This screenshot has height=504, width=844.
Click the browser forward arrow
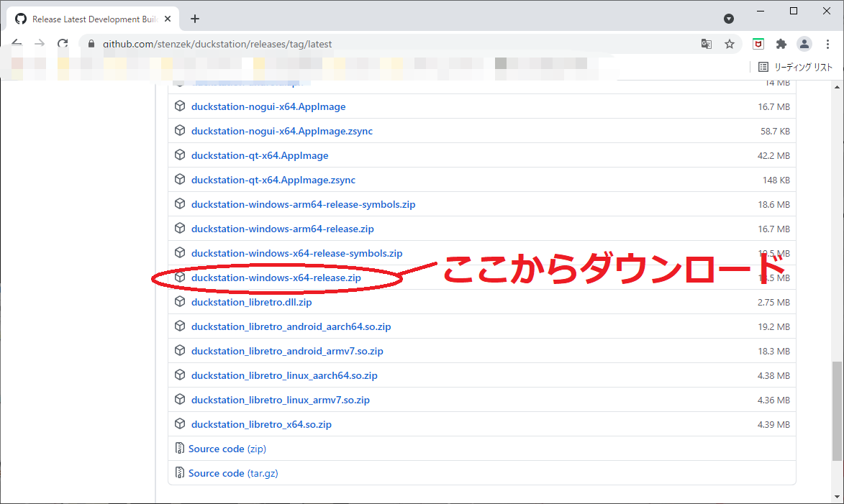click(40, 43)
